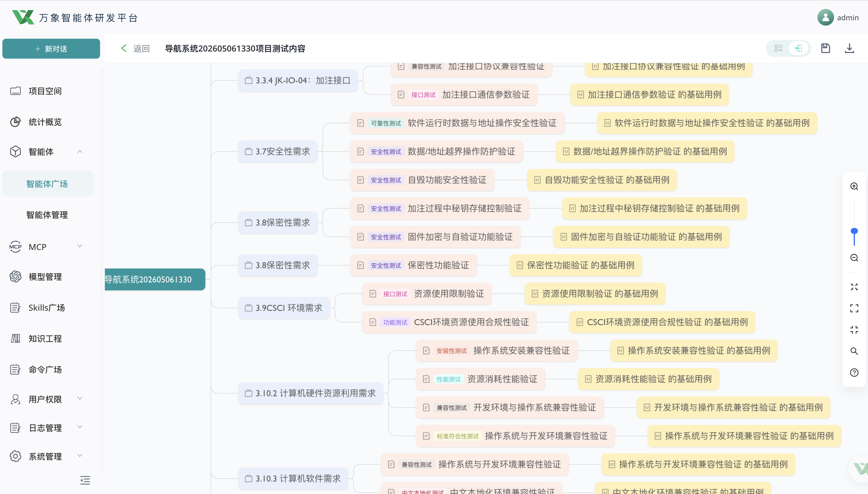
Task: Select case 保密性功能验证 的基础用例
Action: 575,265
